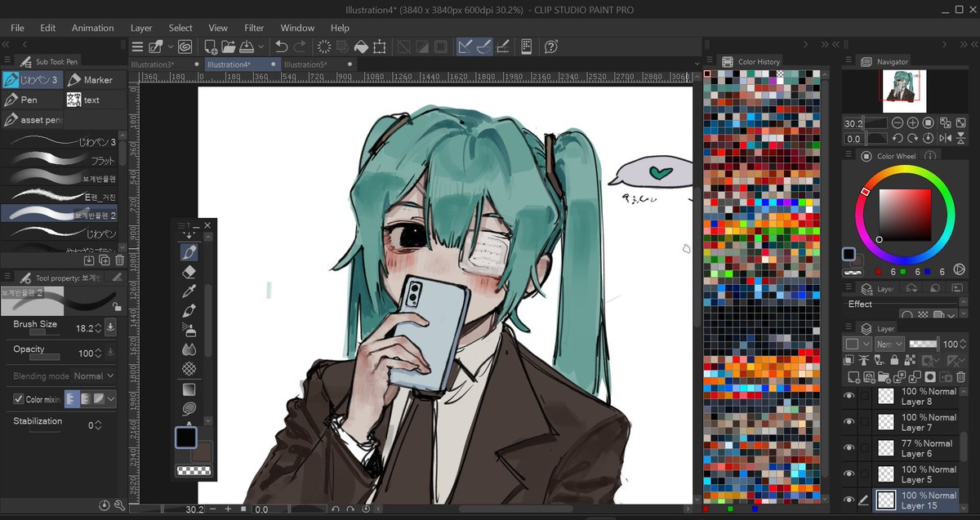980x520 pixels.
Task: Click the Opacity slider in Tool property
Action: coord(45,357)
